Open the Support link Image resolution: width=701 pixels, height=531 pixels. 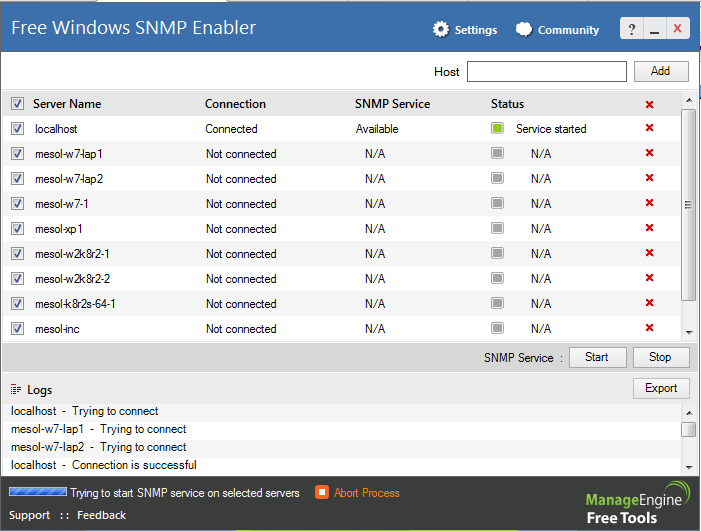point(30,515)
